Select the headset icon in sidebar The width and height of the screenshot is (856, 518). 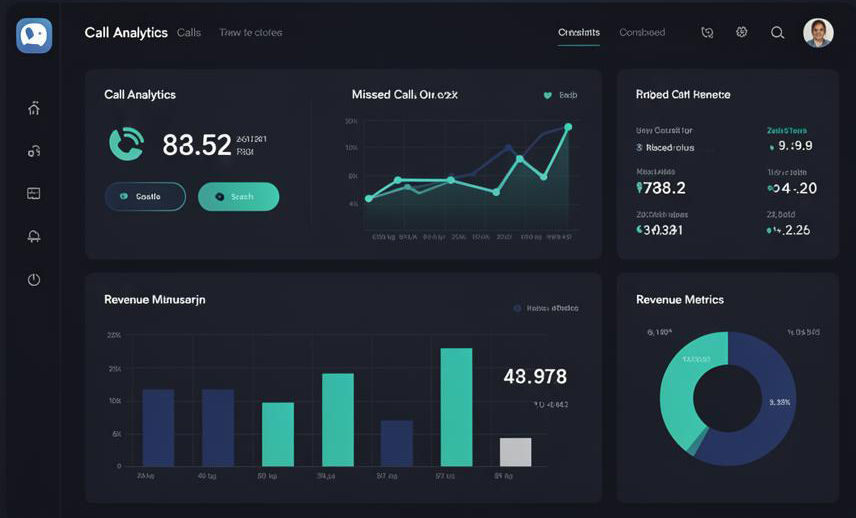[x=34, y=151]
